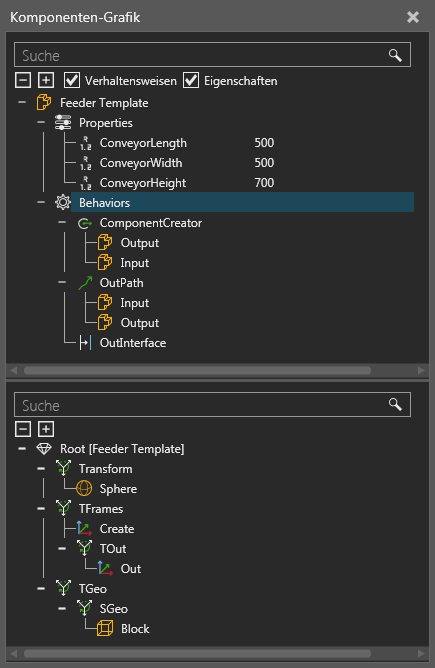
Task: Expand all nodes in lower tree
Action: click(x=46, y=429)
